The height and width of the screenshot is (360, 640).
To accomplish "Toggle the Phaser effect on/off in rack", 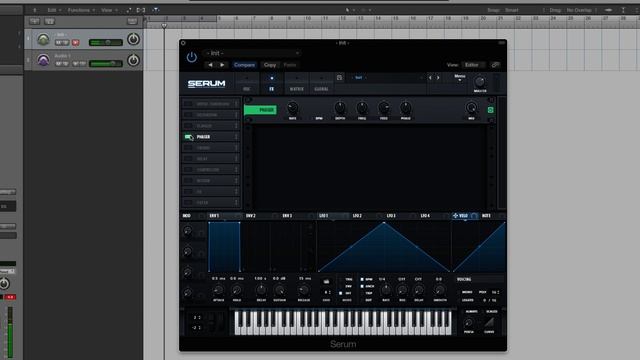I will (189, 137).
